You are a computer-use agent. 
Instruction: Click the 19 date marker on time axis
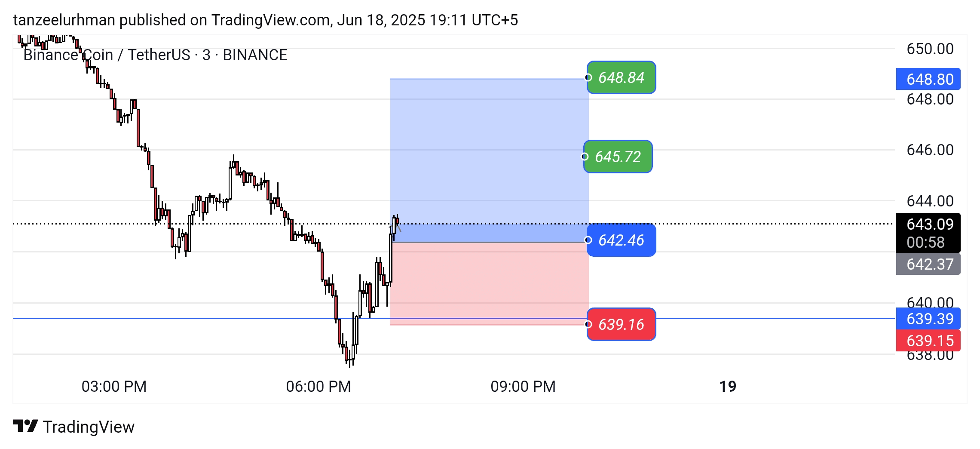click(728, 386)
